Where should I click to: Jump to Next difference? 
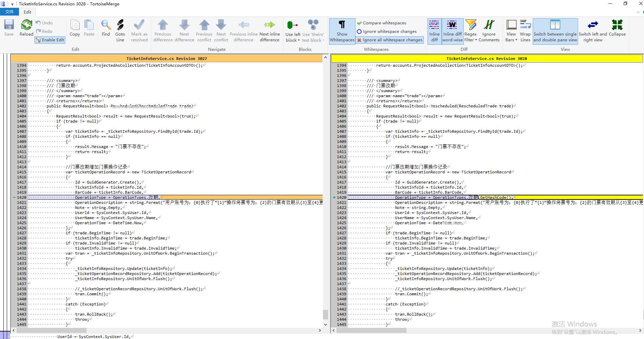[184, 30]
